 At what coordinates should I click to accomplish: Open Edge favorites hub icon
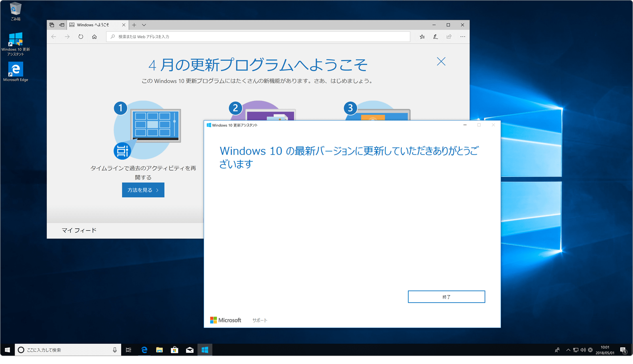pos(422,37)
